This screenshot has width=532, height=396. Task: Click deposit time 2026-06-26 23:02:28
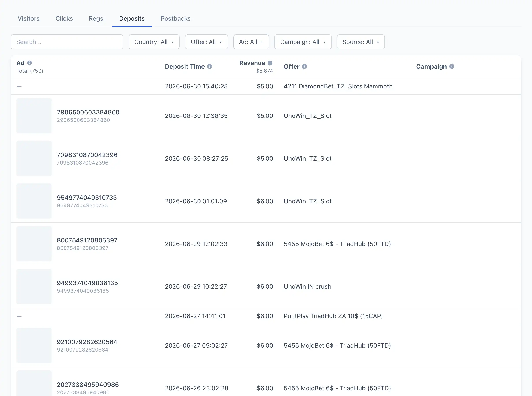(196, 388)
